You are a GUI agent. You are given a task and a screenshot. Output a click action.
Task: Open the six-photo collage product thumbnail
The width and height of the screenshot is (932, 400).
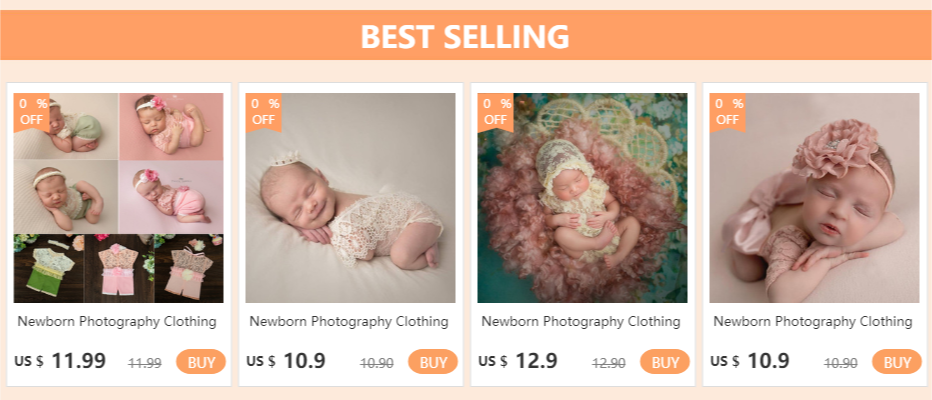pyautogui.click(x=119, y=198)
